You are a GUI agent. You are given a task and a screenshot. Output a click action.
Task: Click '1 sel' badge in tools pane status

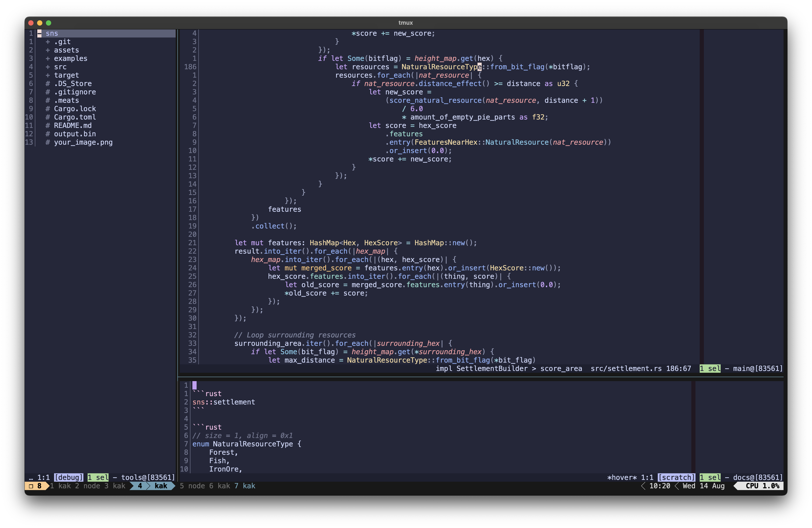pyautogui.click(x=98, y=477)
